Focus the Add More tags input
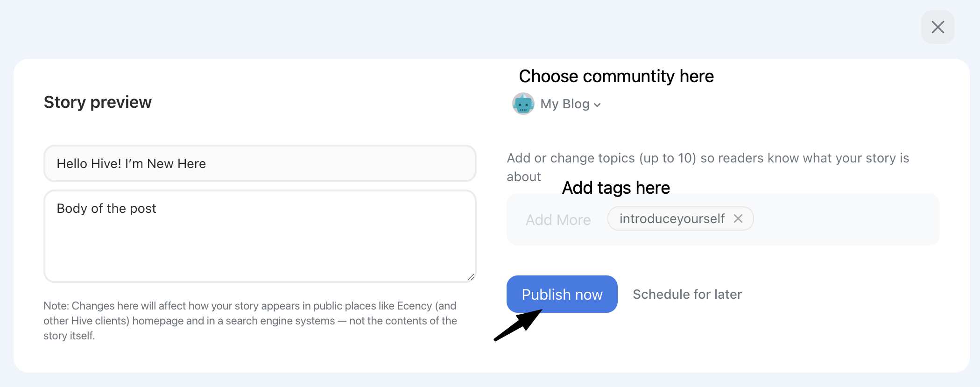This screenshot has width=980, height=387. [x=558, y=219]
